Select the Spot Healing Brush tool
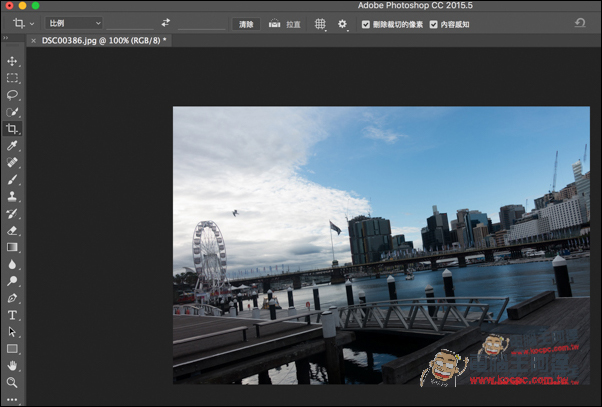The height and width of the screenshot is (407, 602). click(x=12, y=162)
